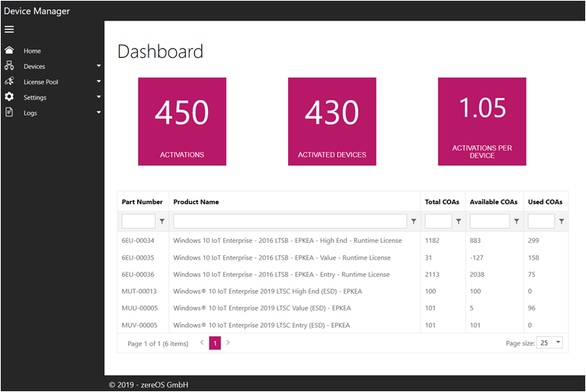The image size is (586, 392).
Task: Expand the Devices submenu arrow
Action: click(98, 65)
